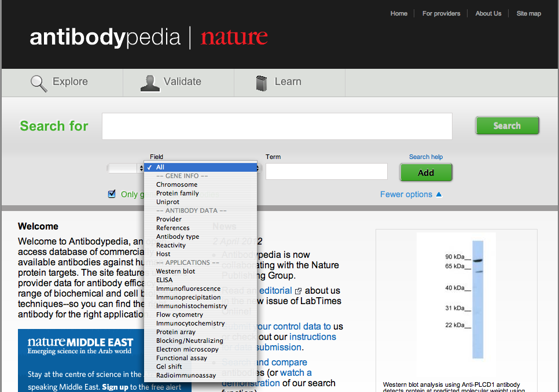Click the Add button next to Term
This screenshot has width=559, height=392.
(x=426, y=172)
